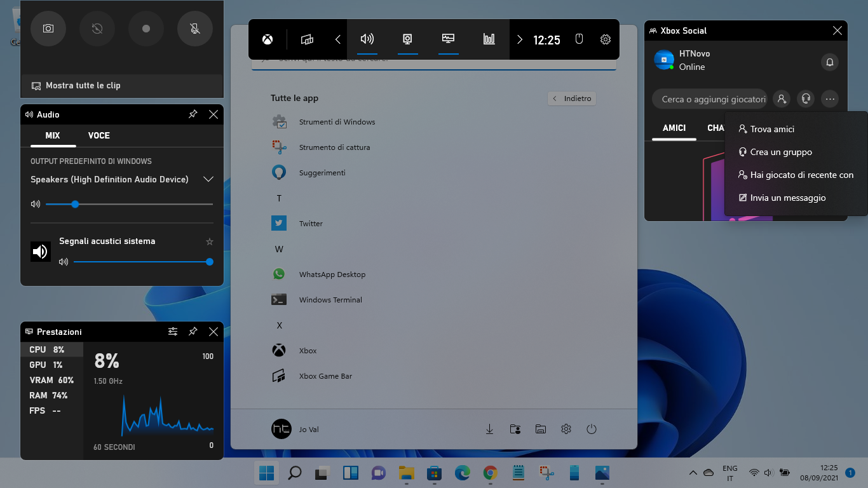Click the headset party icon
868x488 pixels.
coord(806,98)
